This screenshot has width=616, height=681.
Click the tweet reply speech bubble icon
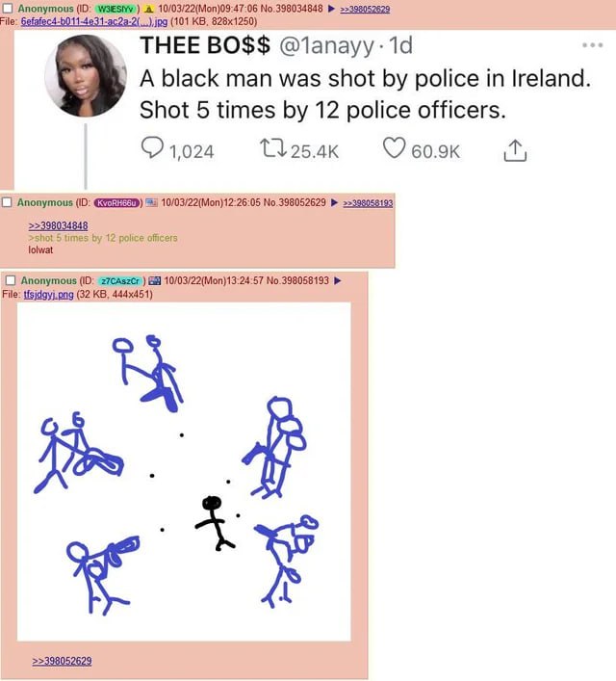[x=152, y=147]
